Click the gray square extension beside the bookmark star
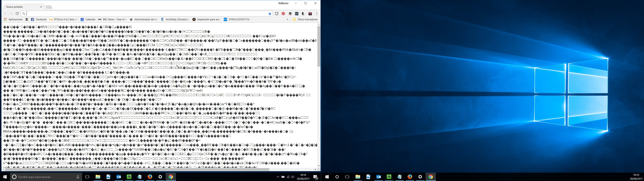This screenshot has width=644, height=181. pyautogui.click(x=277, y=14)
